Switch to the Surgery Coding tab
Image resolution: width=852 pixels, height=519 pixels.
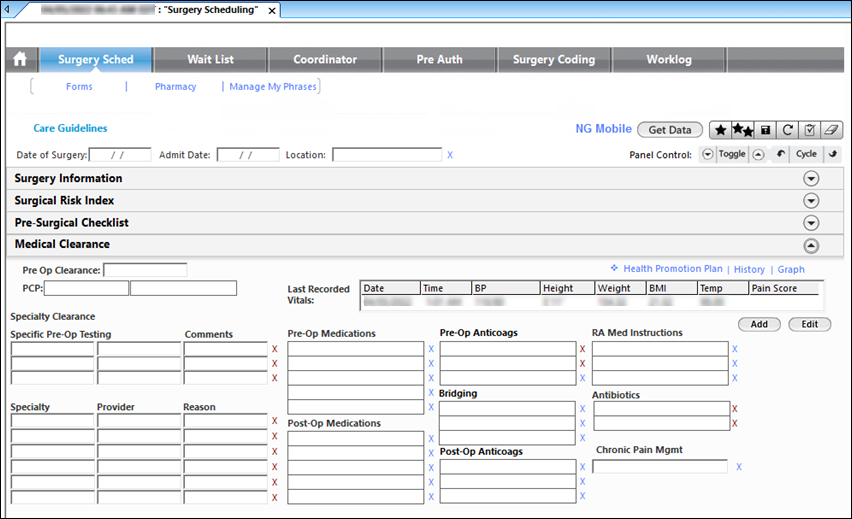tap(554, 59)
